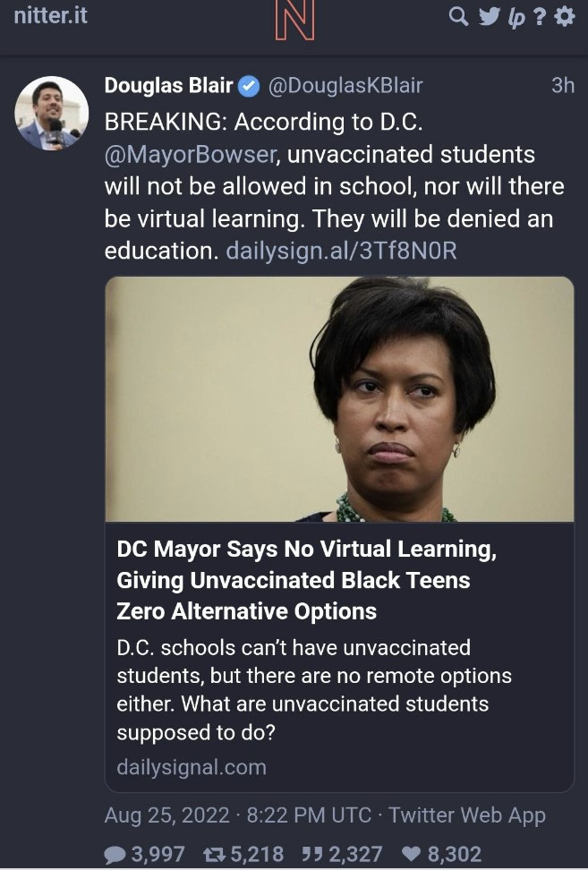
Task: Click the quotes icon count 2,327
Action: (342, 853)
